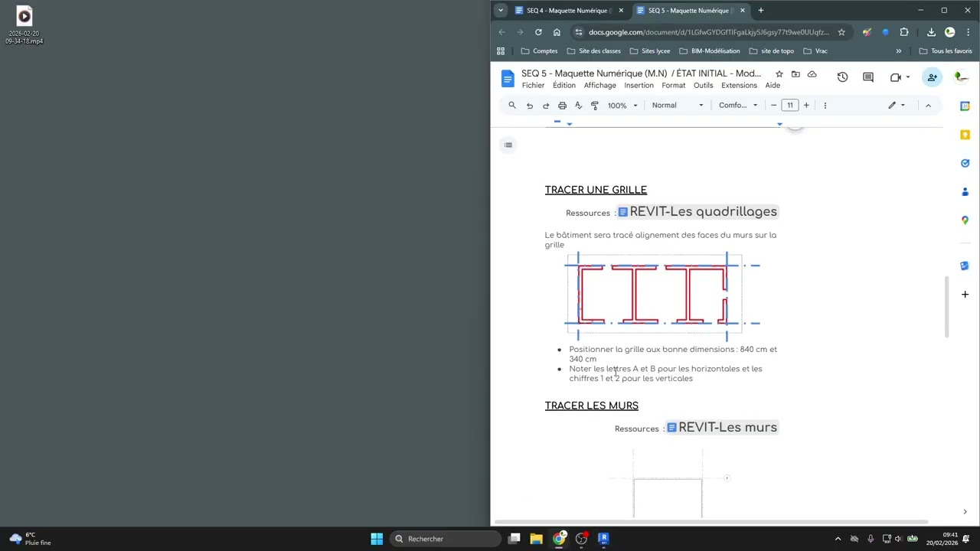Open the Extensions menu
This screenshot has width=980, height=551.
click(x=739, y=86)
